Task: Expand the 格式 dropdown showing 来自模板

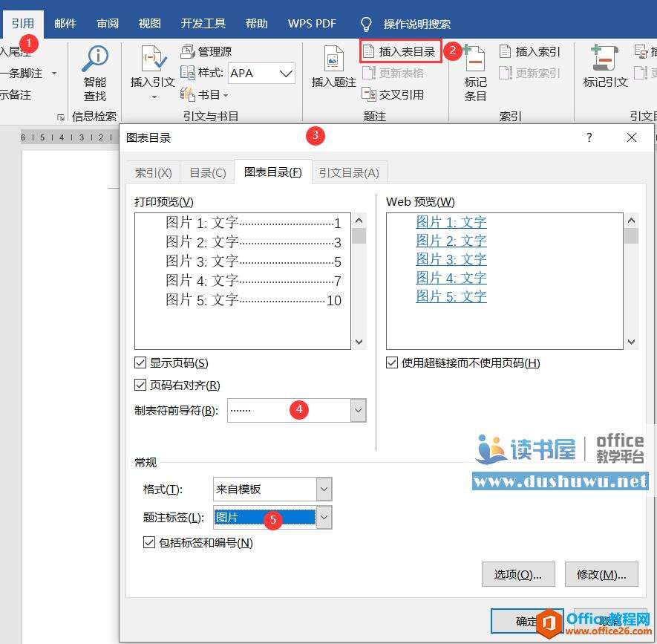Action: (x=323, y=489)
